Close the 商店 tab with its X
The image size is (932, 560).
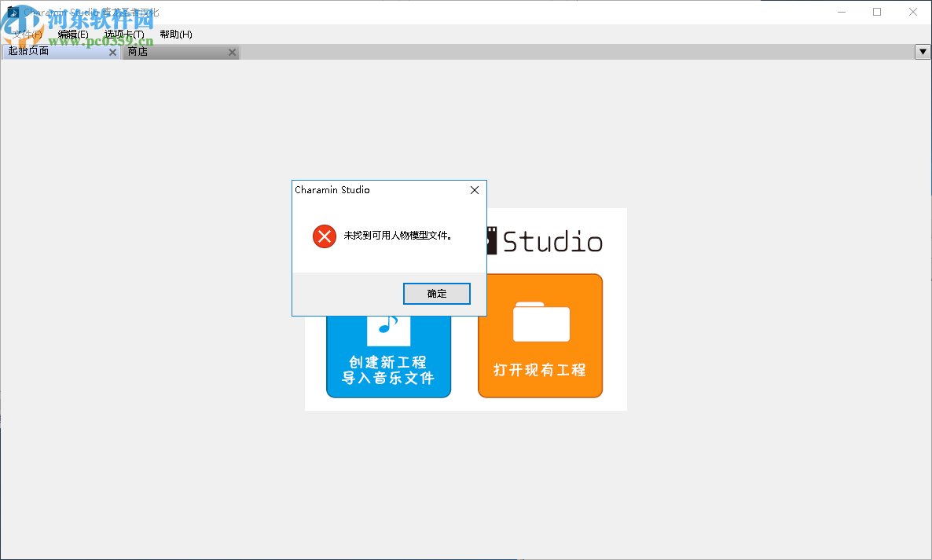232,52
